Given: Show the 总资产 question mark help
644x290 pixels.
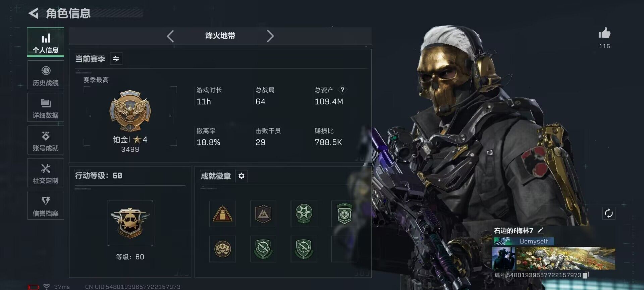Looking at the screenshot, I should coord(342,90).
